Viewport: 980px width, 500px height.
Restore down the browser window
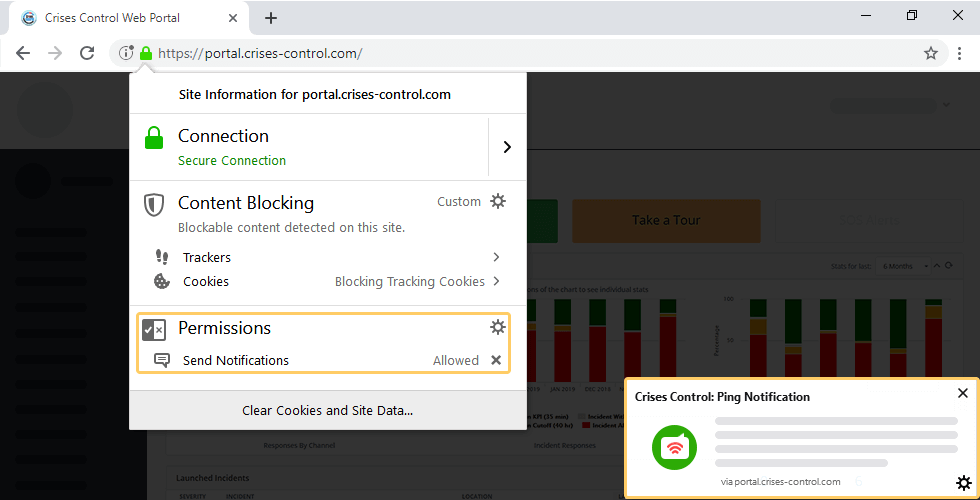coord(912,16)
